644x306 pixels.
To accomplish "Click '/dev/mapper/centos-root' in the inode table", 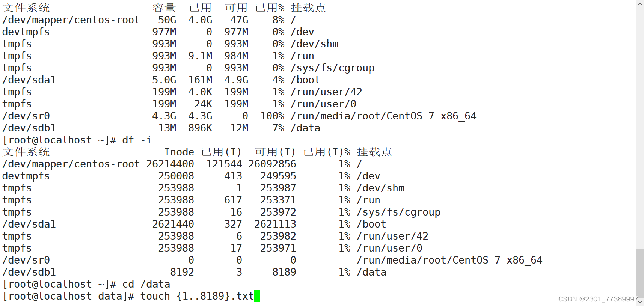I will click(x=71, y=164).
